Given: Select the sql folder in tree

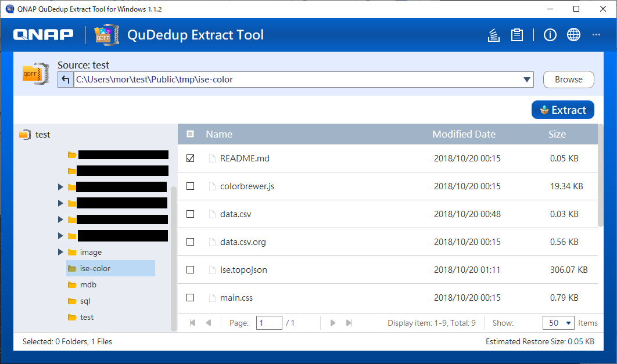Looking at the screenshot, I should click(x=85, y=301).
